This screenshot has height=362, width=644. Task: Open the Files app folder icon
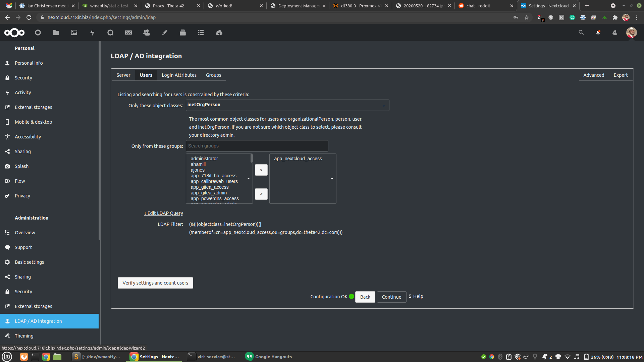tap(56, 33)
